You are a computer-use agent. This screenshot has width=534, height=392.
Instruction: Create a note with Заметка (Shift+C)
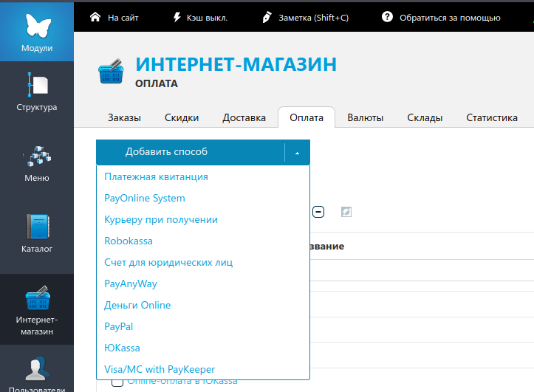click(309, 17)
